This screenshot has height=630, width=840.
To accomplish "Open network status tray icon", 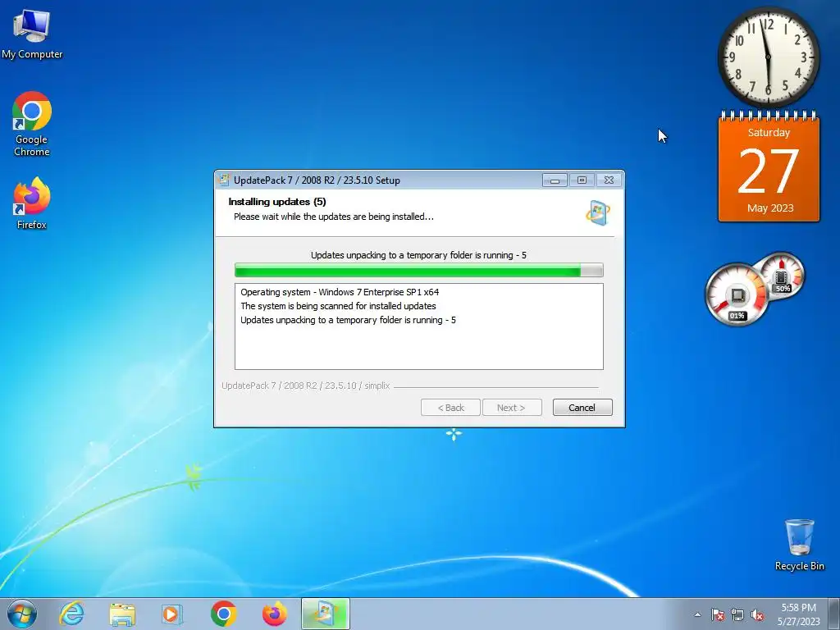I will coord(737,614).
